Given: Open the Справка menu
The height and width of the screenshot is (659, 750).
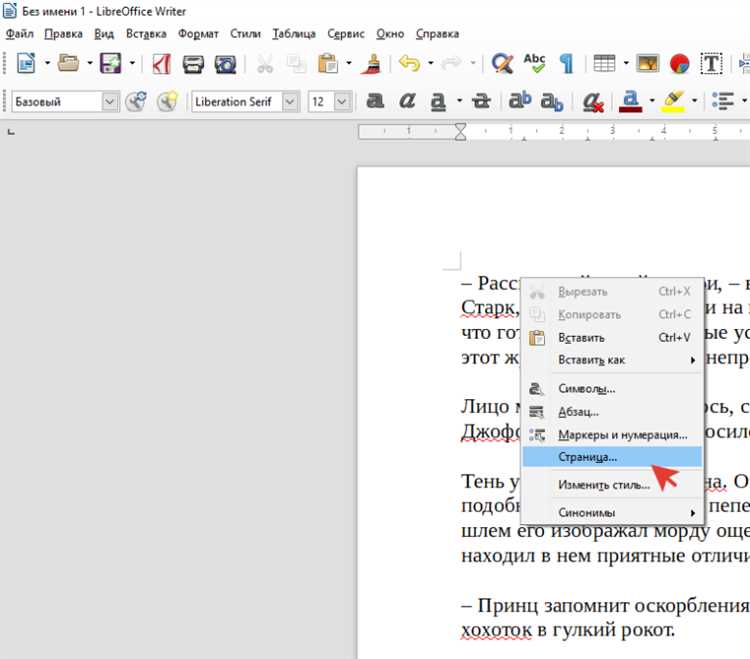Looking at the screenshot, I should pyautogui.click(x=438, y=34).
